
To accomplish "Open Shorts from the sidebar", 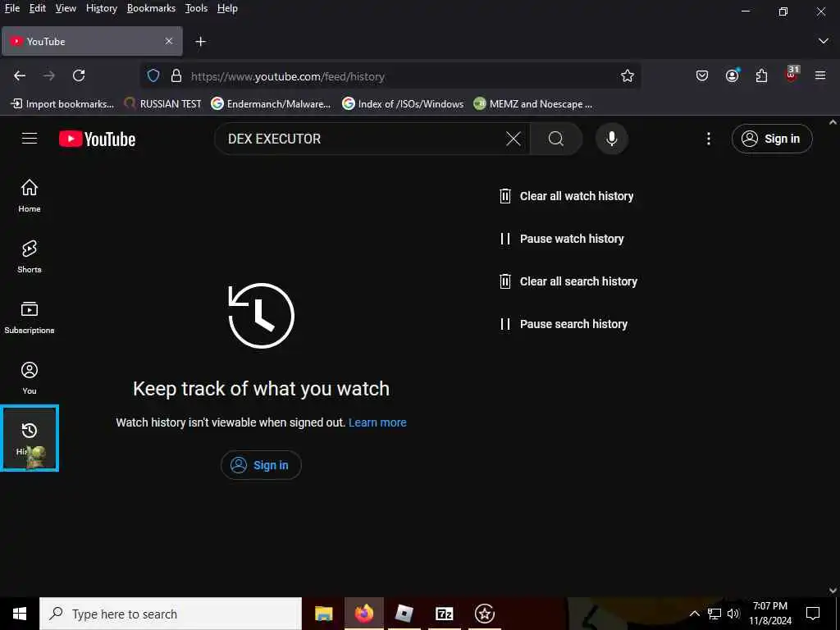I will tap(30, 257).
